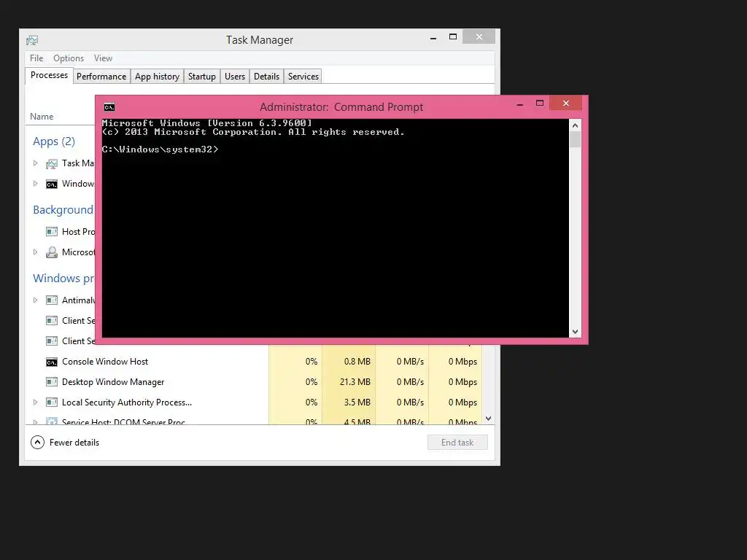The width and height of the screenshot is (747, 560).
Task: Close the Task Manager window
Action: click(479, 36)
